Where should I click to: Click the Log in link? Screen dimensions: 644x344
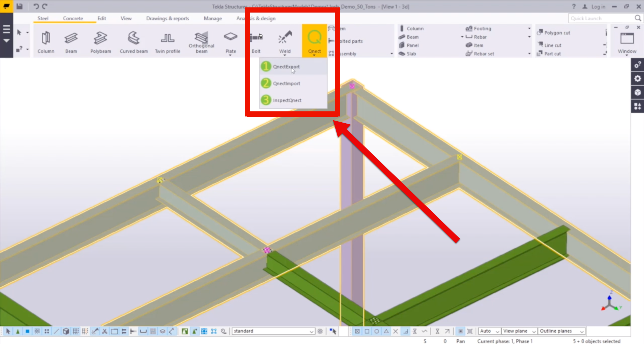tap(598, 7)
